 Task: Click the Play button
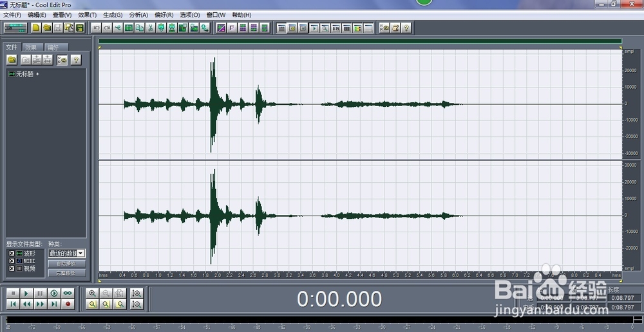(26, 293)
